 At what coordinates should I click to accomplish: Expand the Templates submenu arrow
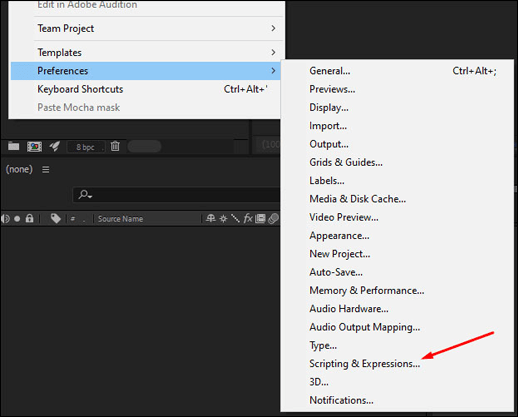(x=273, y=52)
